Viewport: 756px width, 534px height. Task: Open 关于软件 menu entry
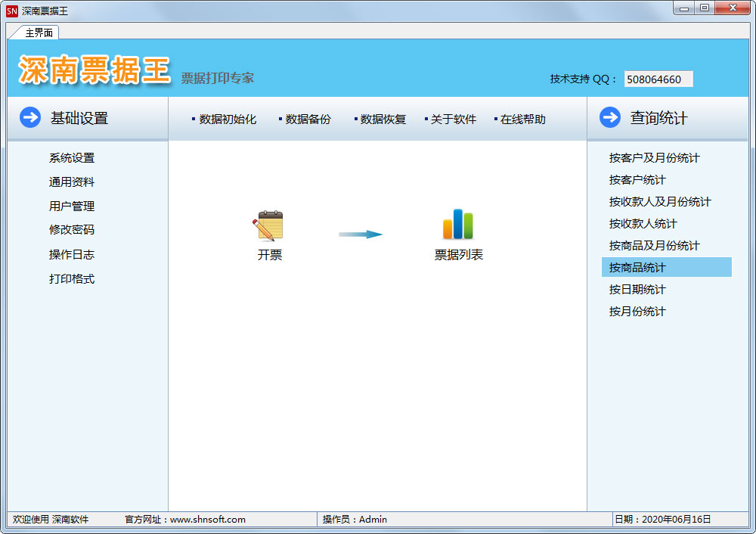pos(453,120)
